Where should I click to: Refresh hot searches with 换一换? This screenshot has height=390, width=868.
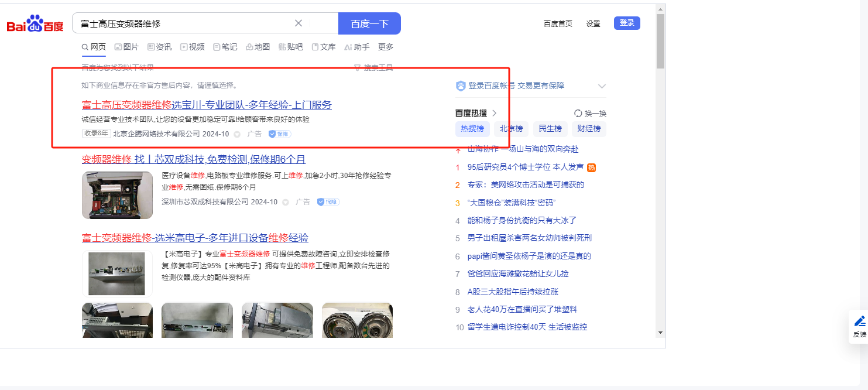(590, 114)
